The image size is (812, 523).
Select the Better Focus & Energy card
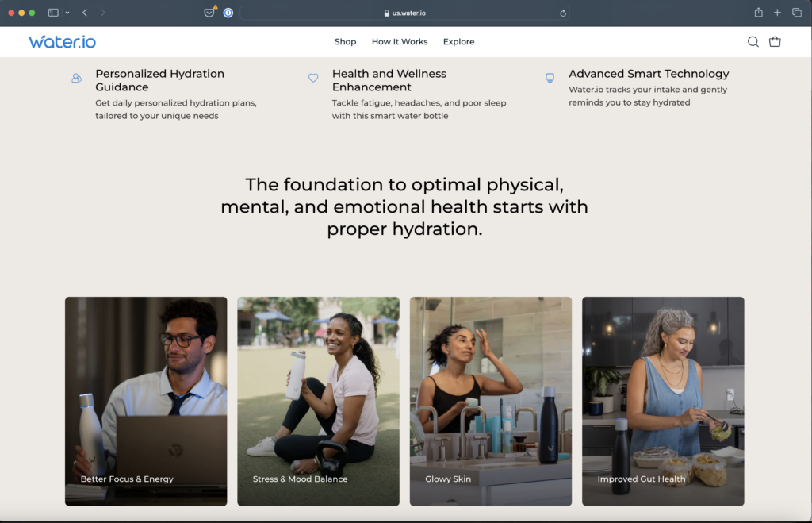click(146, 402)
